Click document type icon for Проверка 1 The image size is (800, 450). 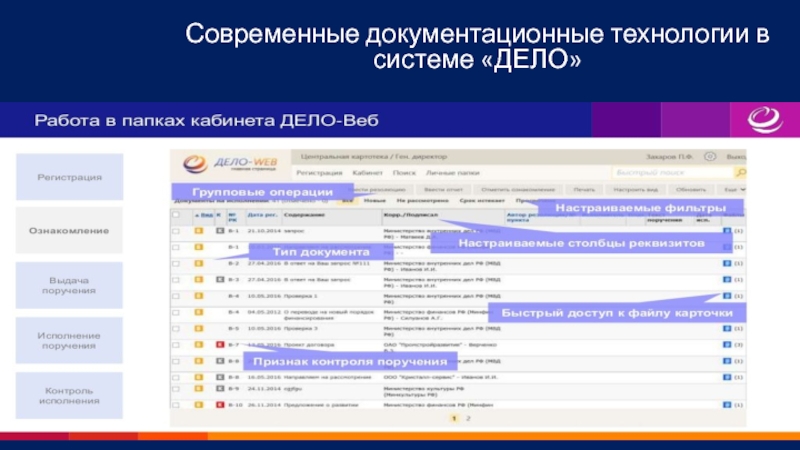coord(198,296)
